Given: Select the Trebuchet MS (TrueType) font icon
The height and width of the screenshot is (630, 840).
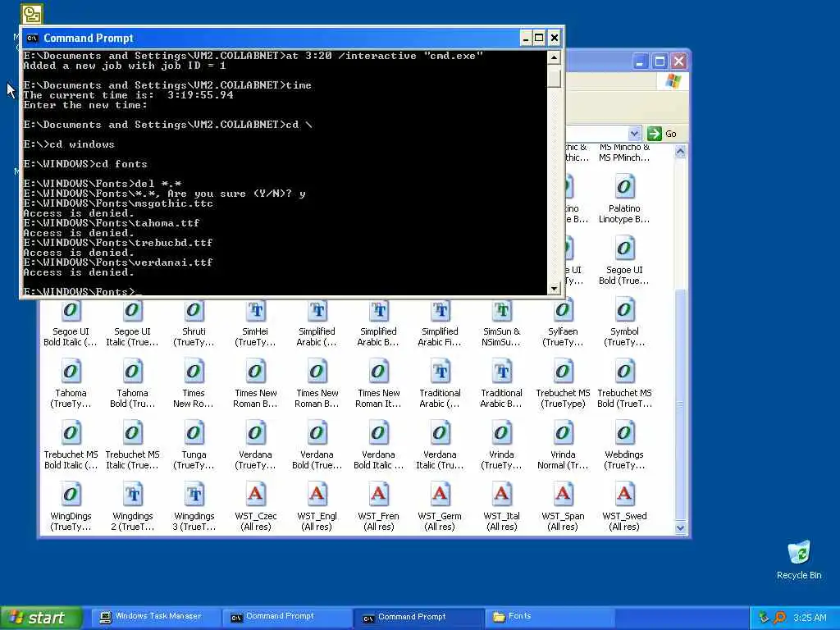Looking at the screenshot, I should point(563,372).
